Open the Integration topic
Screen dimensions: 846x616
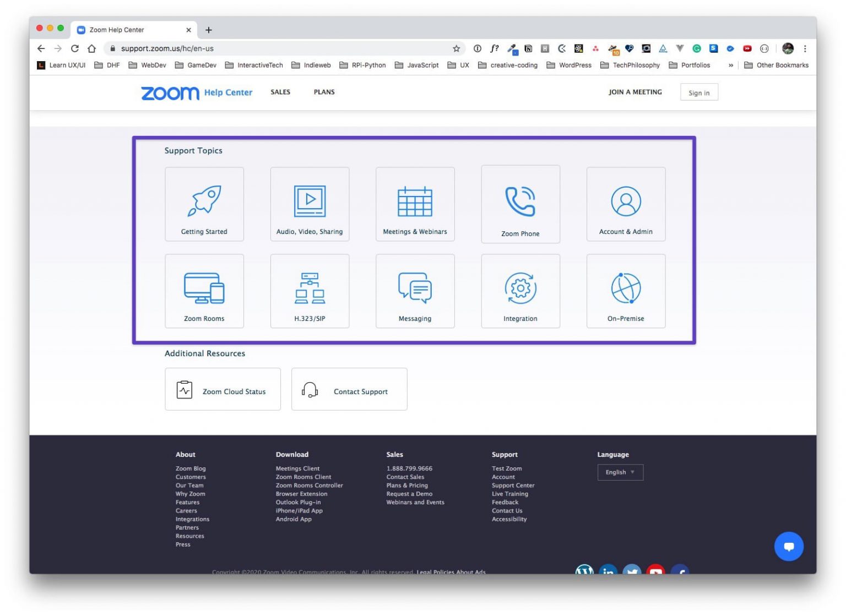[520, 291]
